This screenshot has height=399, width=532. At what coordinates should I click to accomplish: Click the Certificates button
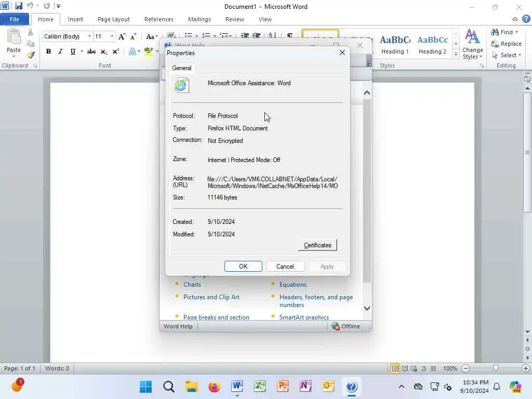point(317,245)
